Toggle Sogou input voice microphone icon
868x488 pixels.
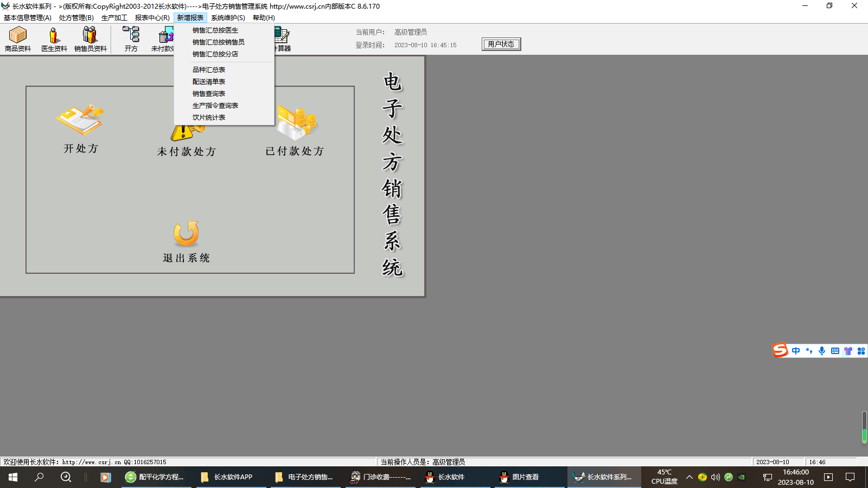point(822,351)
